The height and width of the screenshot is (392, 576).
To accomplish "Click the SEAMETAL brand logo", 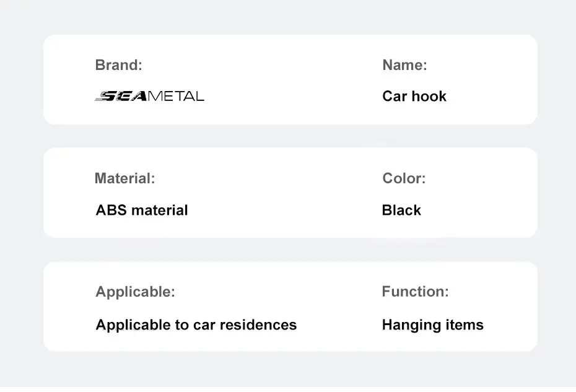I will click(x=149, y=96).
